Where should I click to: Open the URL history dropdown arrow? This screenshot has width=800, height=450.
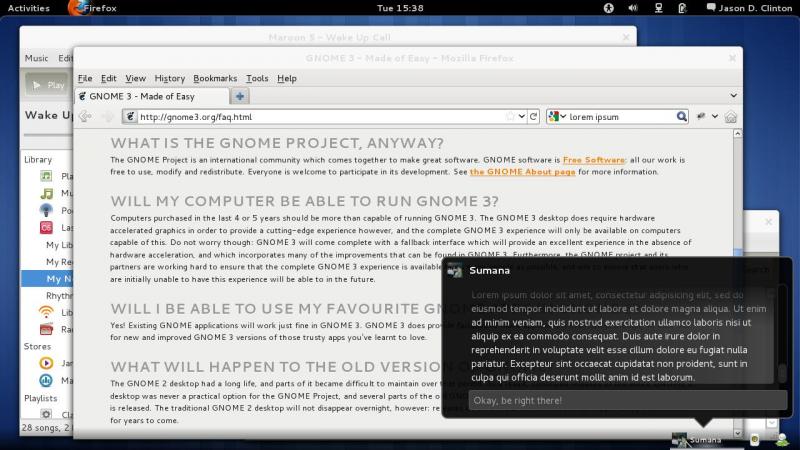coord(521,116)
